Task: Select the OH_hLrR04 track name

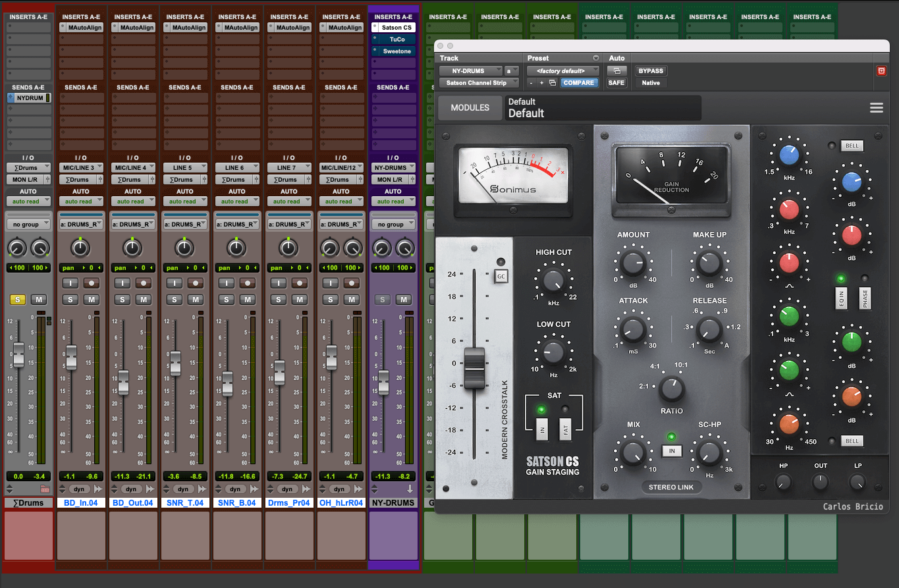Action: click(x=341, y=503)
